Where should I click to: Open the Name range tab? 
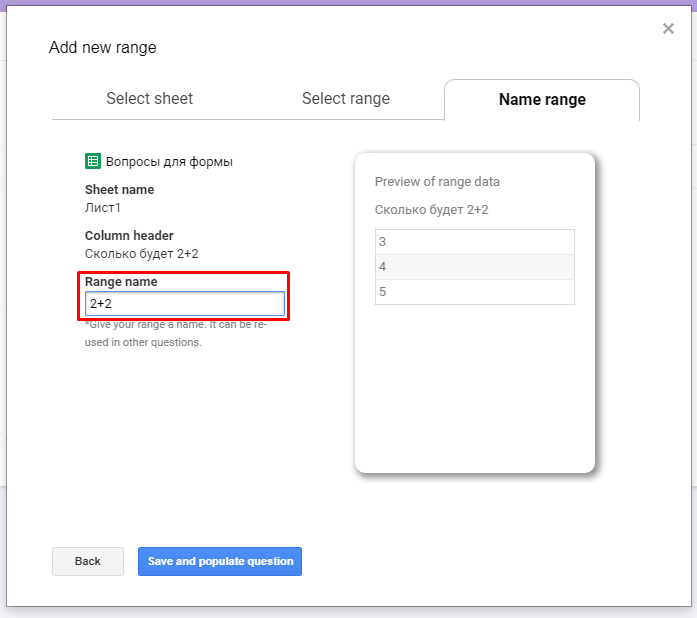542,100
